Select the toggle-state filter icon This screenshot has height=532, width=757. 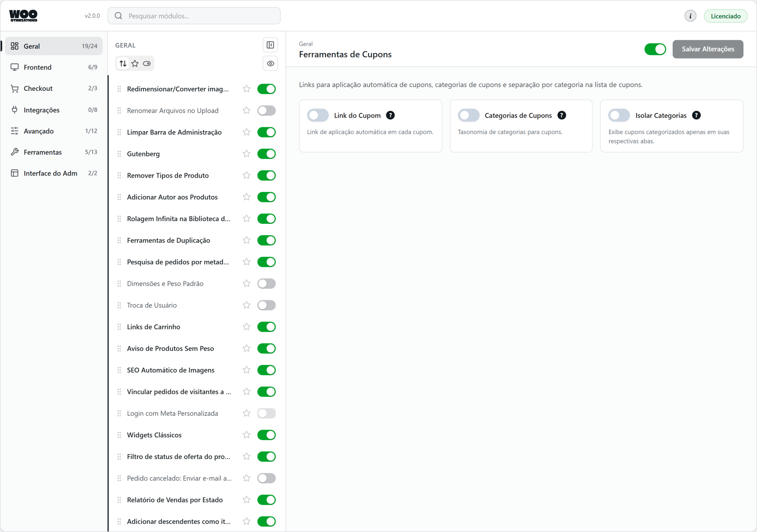[147, 63]
